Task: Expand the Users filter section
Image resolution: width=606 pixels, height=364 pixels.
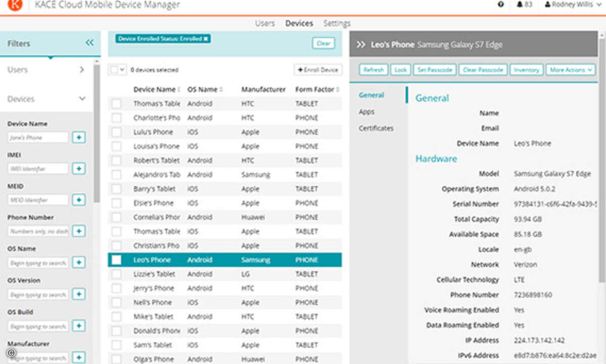Action: [x=46, y=70]
